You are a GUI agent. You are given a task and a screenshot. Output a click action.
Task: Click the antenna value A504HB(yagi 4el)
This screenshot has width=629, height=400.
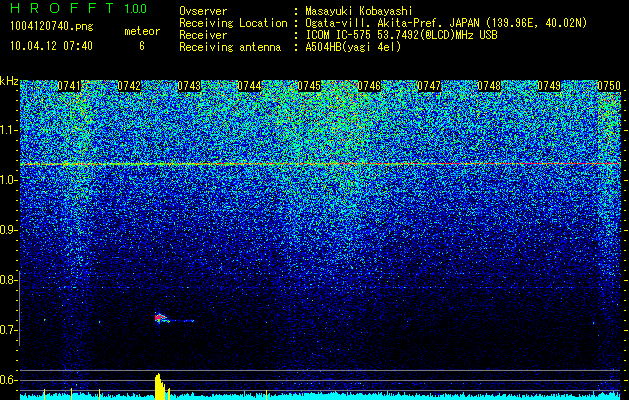tap(353, 47)
